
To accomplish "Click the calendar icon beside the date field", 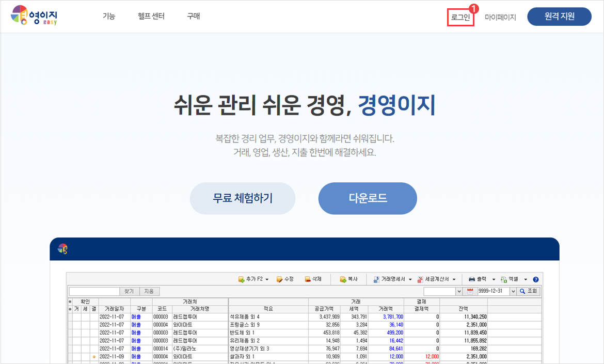I will [x=470, y=291].
